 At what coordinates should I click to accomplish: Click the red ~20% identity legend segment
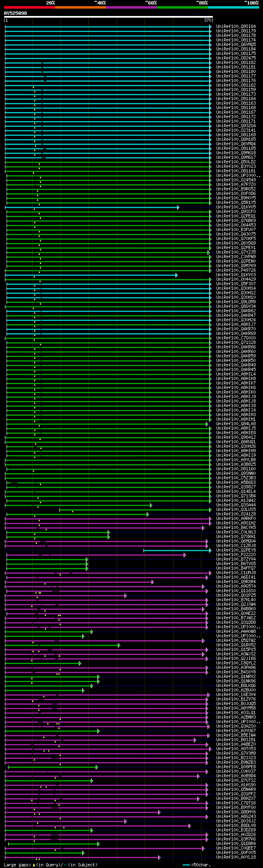pos(30,7)
